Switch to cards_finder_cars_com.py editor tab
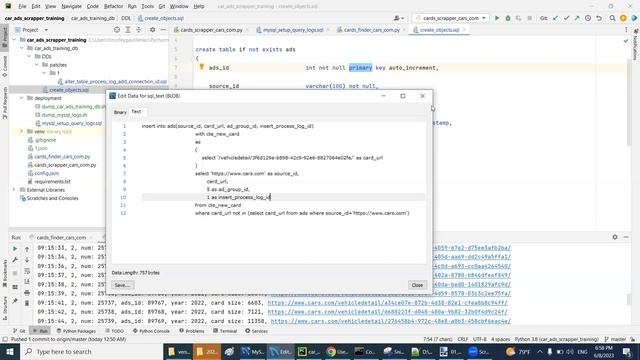Image resolution: width=640 pixels, height=360 pixels. tap(371, 30)
